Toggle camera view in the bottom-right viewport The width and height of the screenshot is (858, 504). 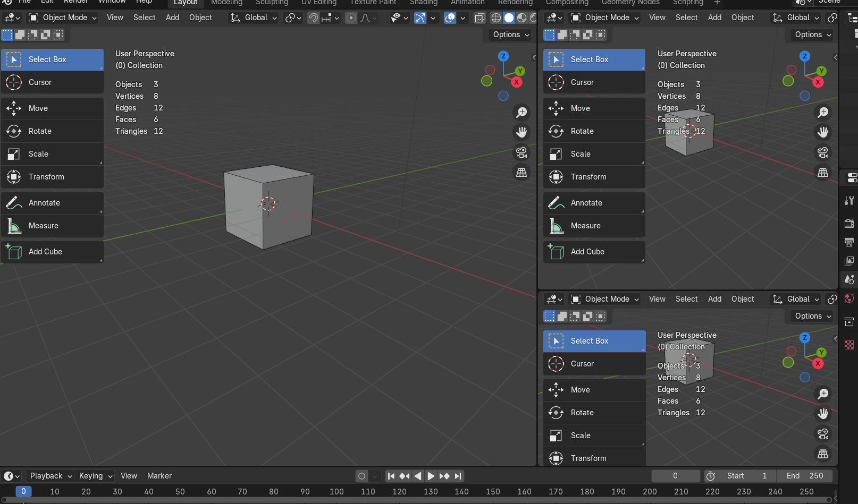click(x=823, y=434)
